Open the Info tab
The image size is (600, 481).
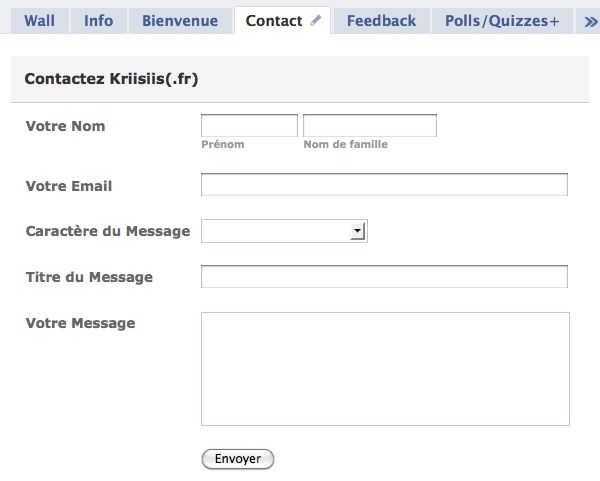coord(98,21)
